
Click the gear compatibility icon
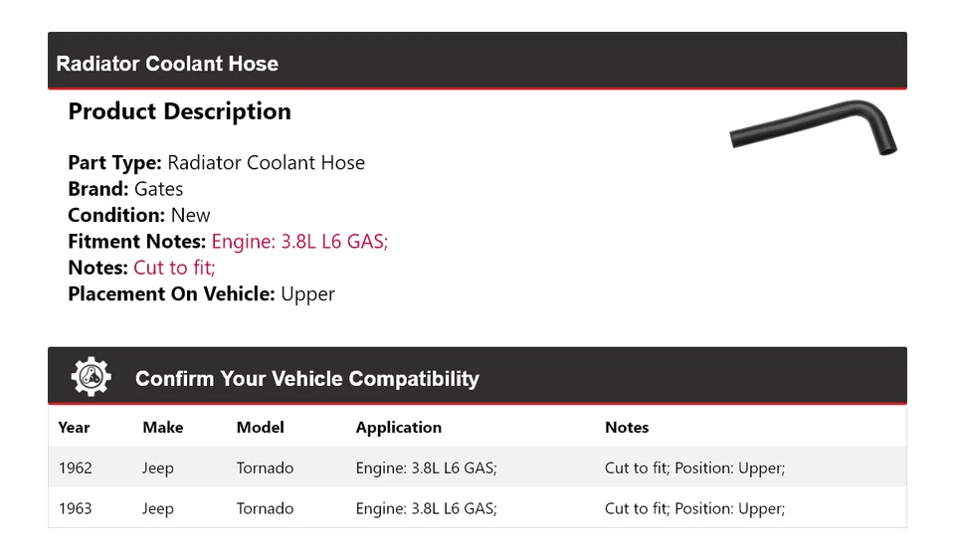pos(91,377)
